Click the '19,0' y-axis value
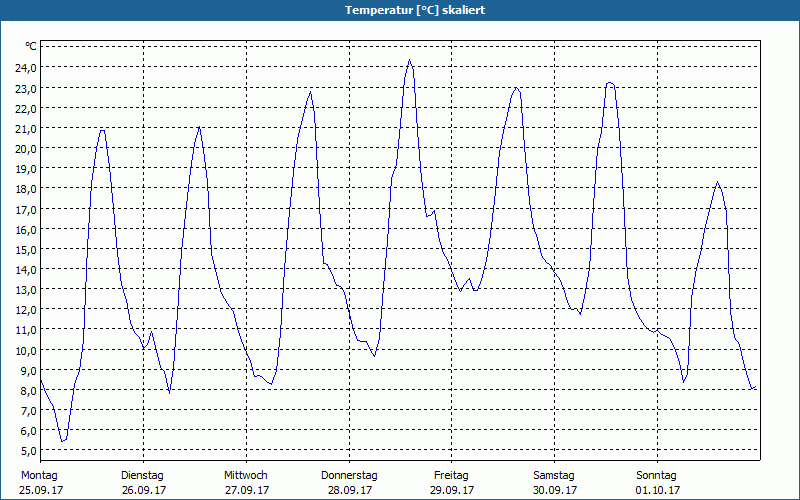 pos(25,169)
